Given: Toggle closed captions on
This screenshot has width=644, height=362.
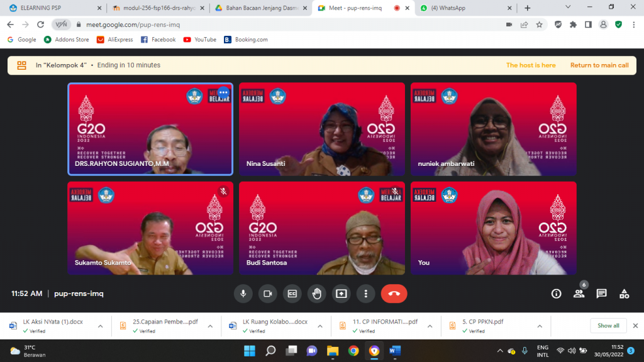Looking at the screenshot, I should click(x=292, y=293).
